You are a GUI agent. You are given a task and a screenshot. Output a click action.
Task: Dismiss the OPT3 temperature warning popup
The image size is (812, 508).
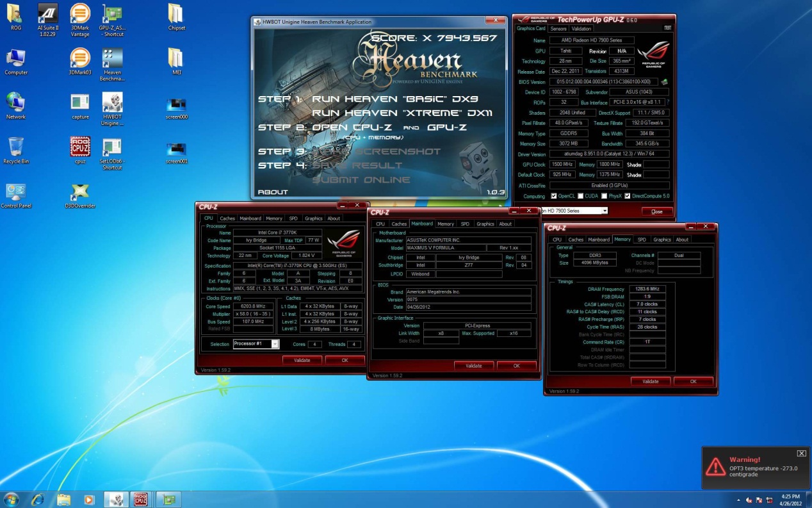pos(801,454)
